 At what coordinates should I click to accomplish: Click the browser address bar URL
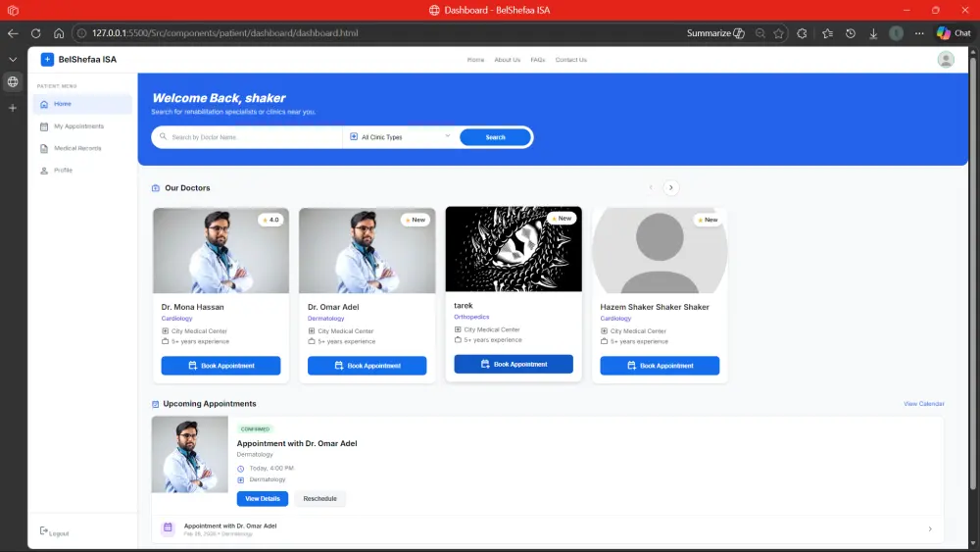pyautogui.click(x=225, y=33)
